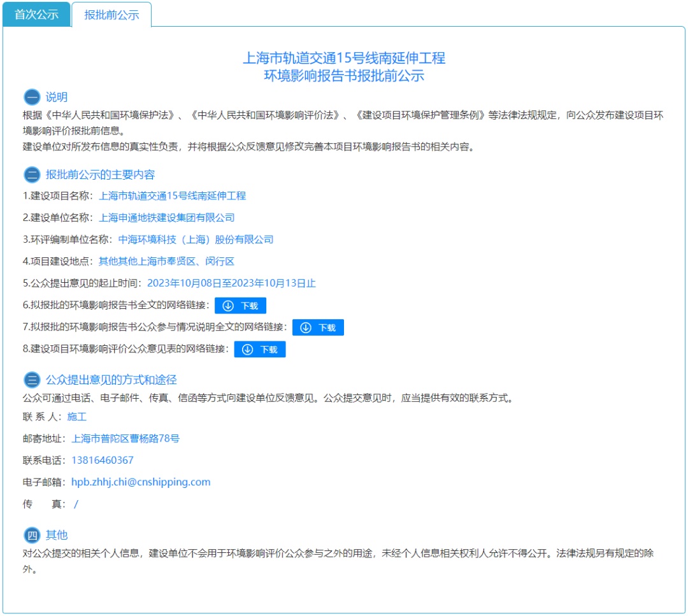Click the section four 其他 circle icon
This screenshot has height=616, width=688.
[32, 535]
